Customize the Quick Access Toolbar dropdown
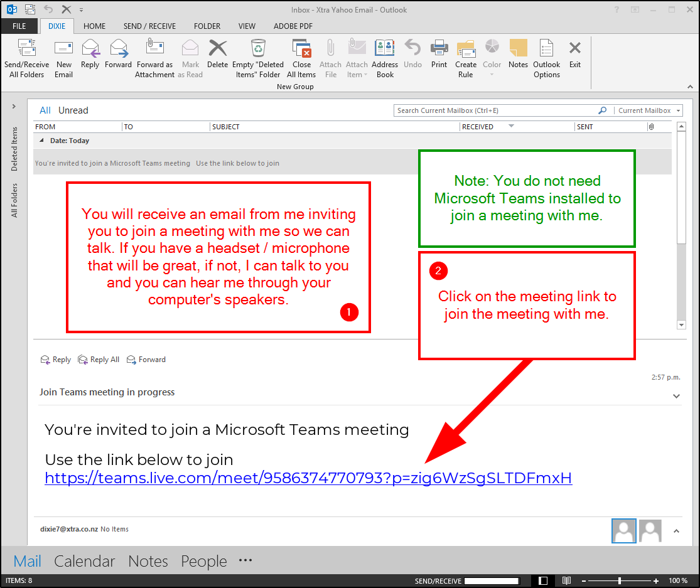The width and height of the screenshot is (700, 588). pyautogui.click(x=81, y=9)
